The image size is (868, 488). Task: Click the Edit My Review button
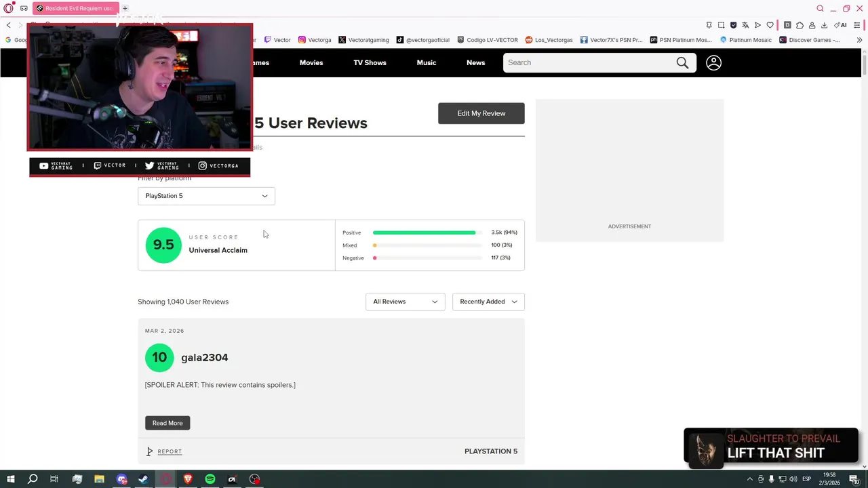click(481, 113)
